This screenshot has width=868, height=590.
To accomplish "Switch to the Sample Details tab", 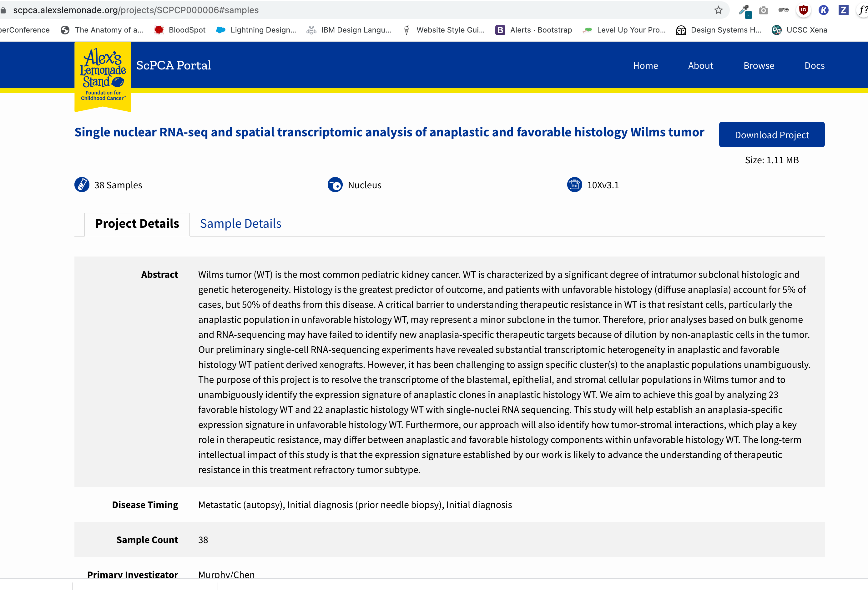I will [240, 223].
